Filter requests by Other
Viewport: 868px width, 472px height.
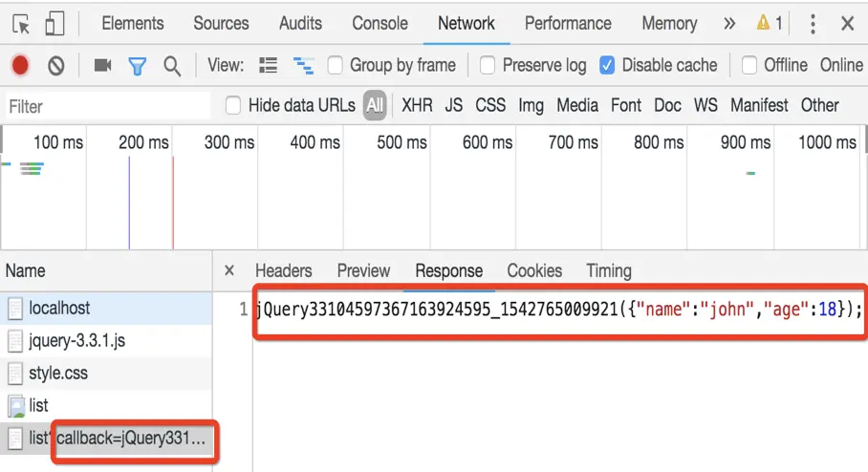pyautogui.click(x=820, y=105)
